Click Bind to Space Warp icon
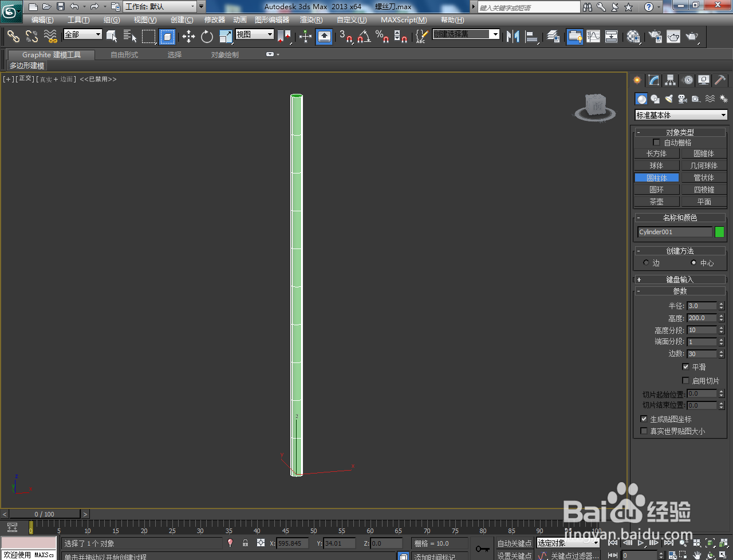This screenshot has width=733, height=560. pyautogui.click(x=50, y=37)
